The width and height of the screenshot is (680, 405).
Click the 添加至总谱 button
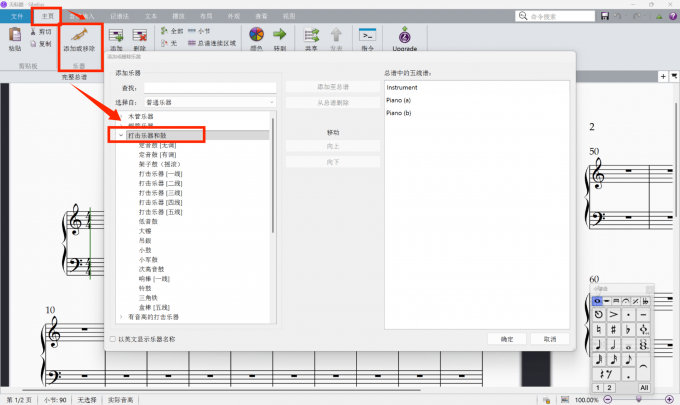click(x=333, y=87)
